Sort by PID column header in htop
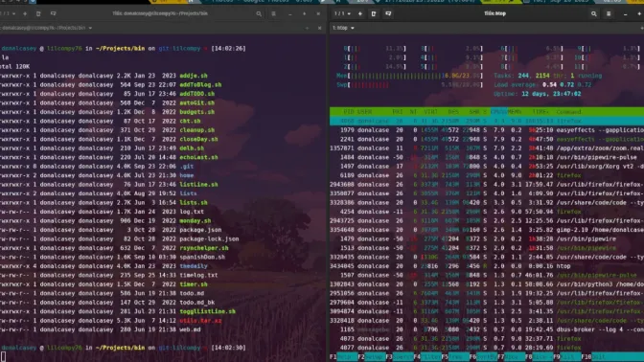This screenshot has width=644, height=362. (x=348, y=112)
